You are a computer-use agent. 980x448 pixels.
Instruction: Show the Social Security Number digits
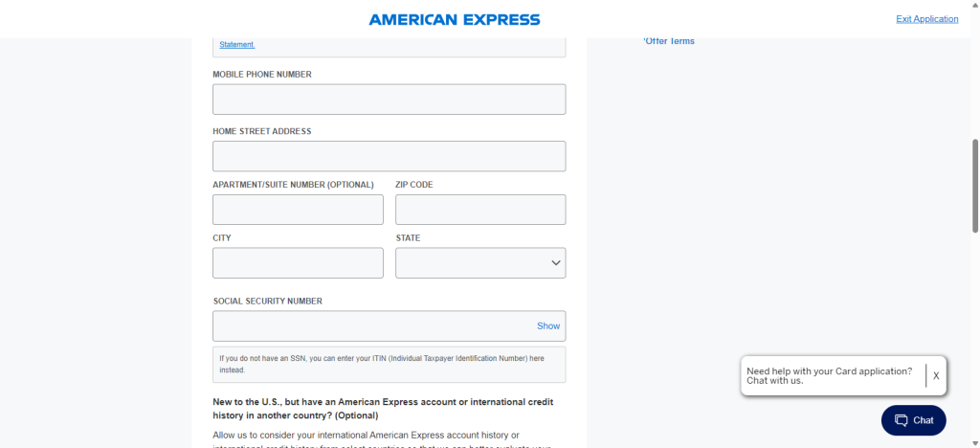point(548,326)
